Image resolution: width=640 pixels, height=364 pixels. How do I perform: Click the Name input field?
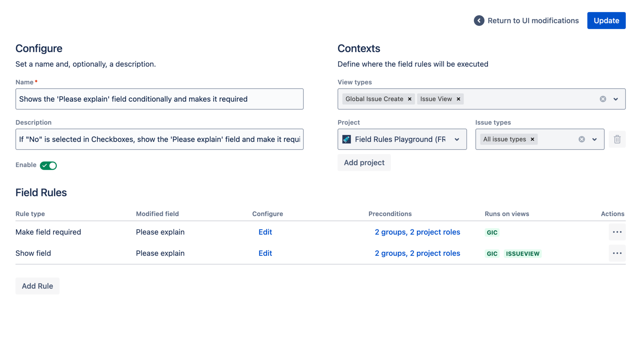coord(159,99)
